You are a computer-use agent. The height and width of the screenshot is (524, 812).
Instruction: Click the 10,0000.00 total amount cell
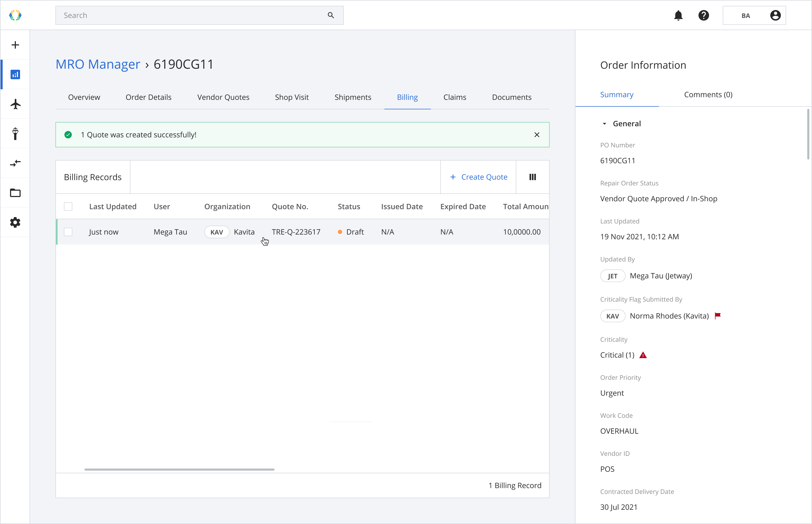(x=522, y=232)
